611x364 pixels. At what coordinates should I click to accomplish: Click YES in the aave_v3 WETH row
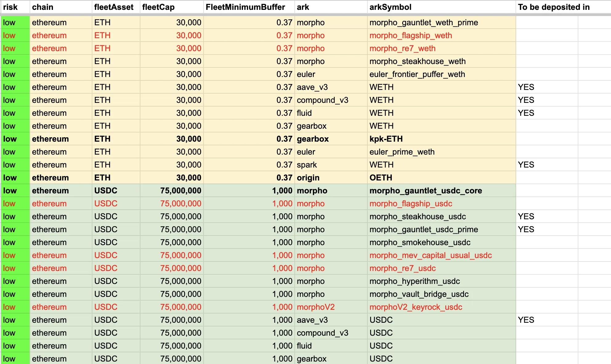[x=526, y=87]
